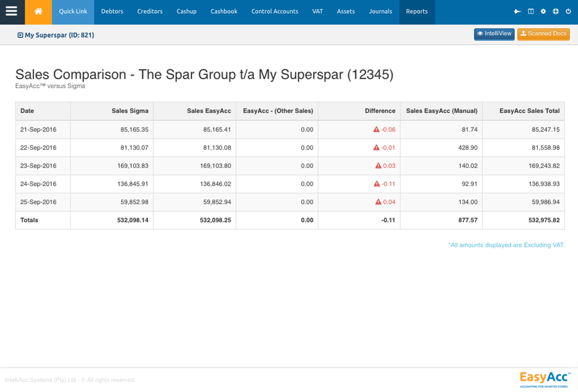The height and width of the screenshot is (392, 578).
Task: Click the Sales Comparison page heading
Action: [204, 74]
